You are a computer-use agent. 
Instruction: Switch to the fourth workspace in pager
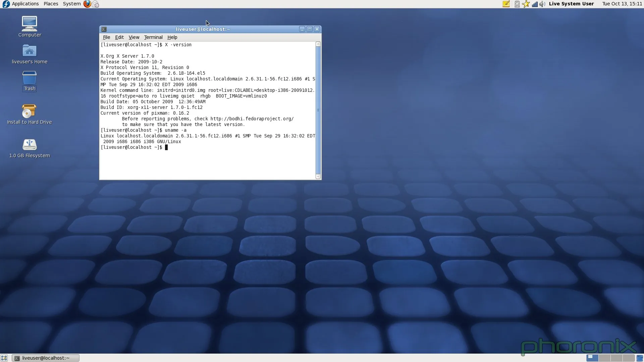(629, 358)
